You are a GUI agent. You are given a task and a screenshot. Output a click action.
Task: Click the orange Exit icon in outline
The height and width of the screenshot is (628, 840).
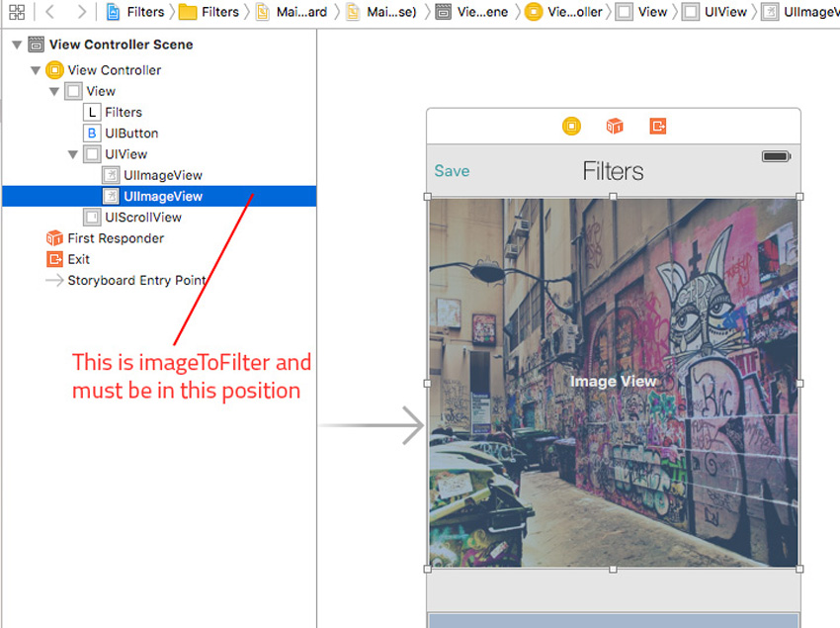[54, 259]
